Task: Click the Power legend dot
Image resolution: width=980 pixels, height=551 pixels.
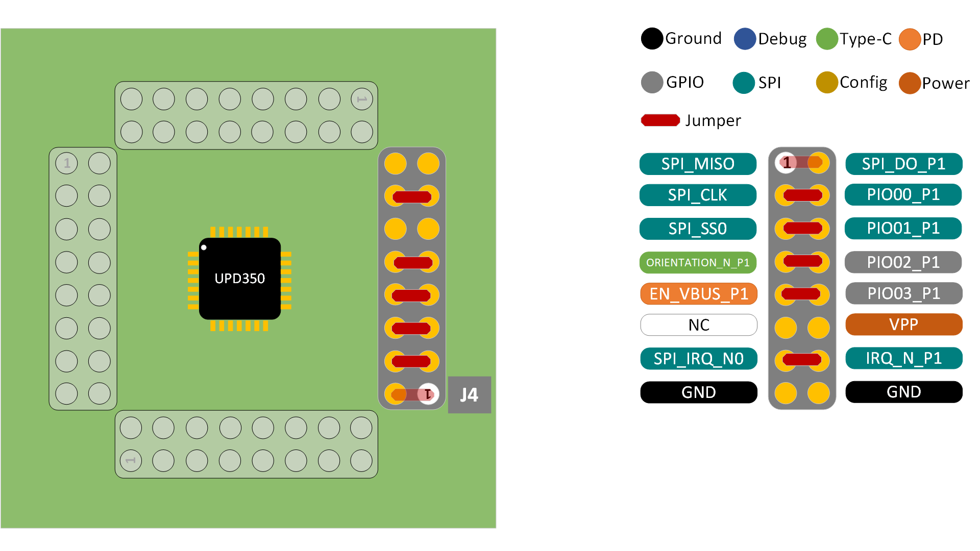Action: coord(910,83)
